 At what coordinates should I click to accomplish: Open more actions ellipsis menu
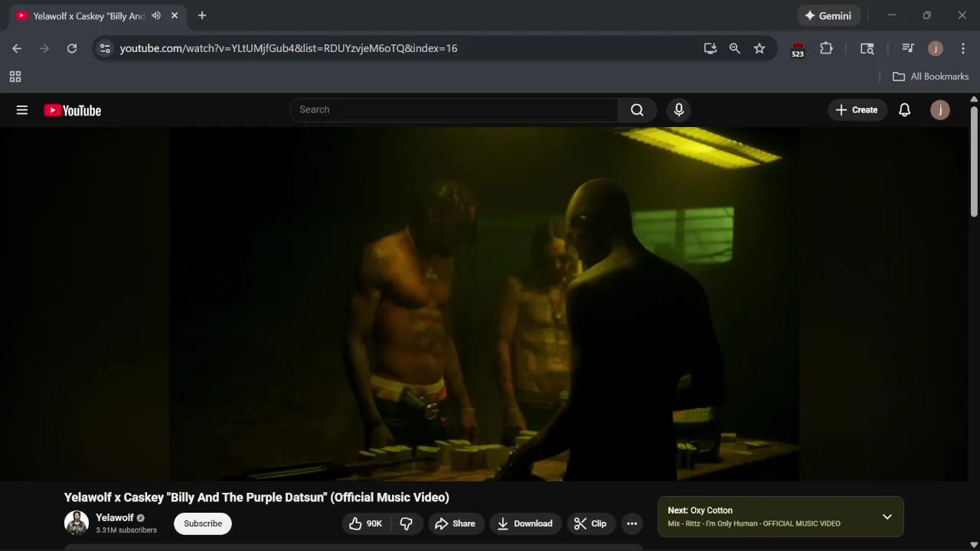[x=632, y=523]
